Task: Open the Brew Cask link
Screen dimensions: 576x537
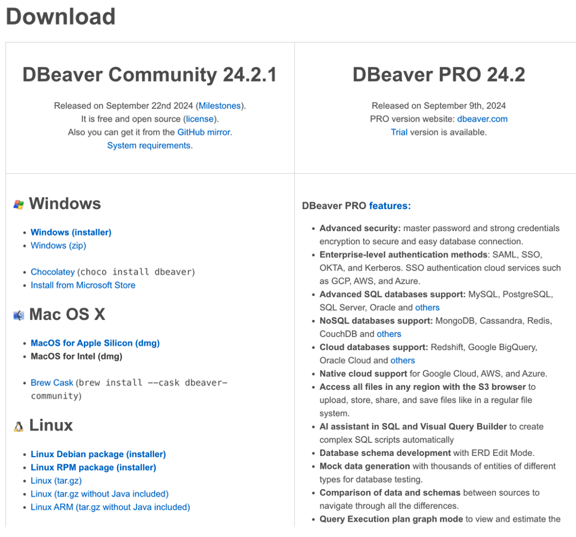Action: point(52,383)
